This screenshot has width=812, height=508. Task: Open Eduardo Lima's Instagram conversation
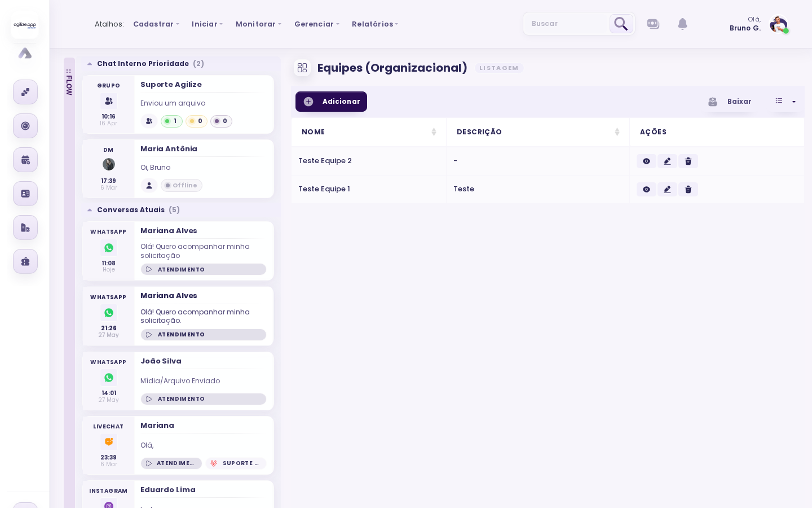[x=178, y=494]
